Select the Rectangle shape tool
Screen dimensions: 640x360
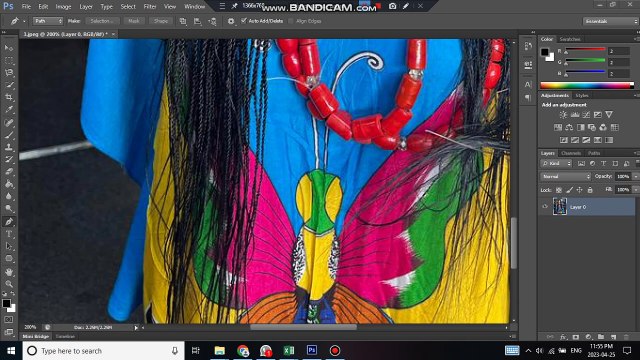coord(9,258)
